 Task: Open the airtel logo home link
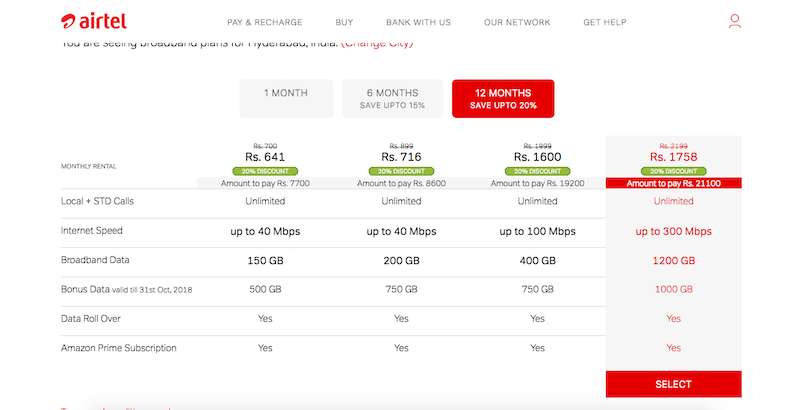pos(94,21)
